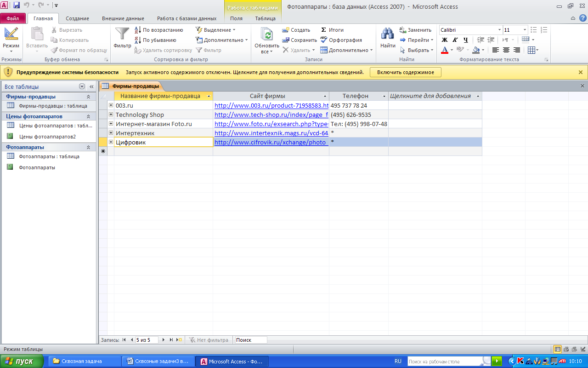Open the tech-shop.ru link

click(271, 115)
